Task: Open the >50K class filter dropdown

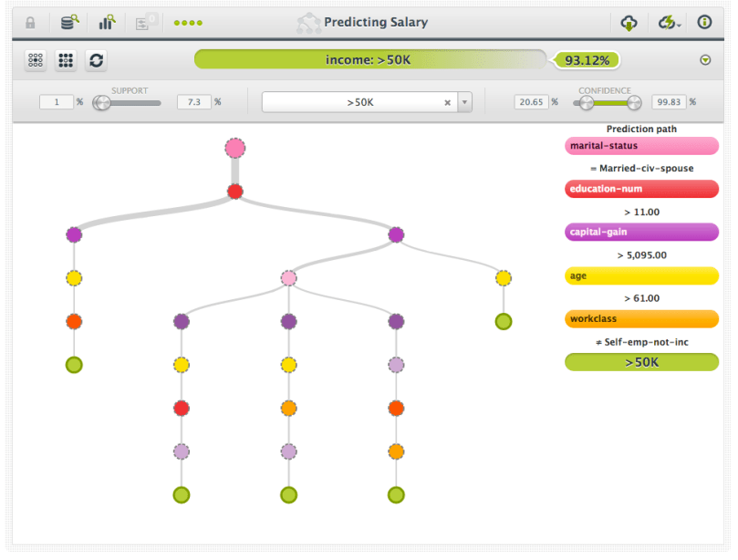Action: (x=464, y=102)
